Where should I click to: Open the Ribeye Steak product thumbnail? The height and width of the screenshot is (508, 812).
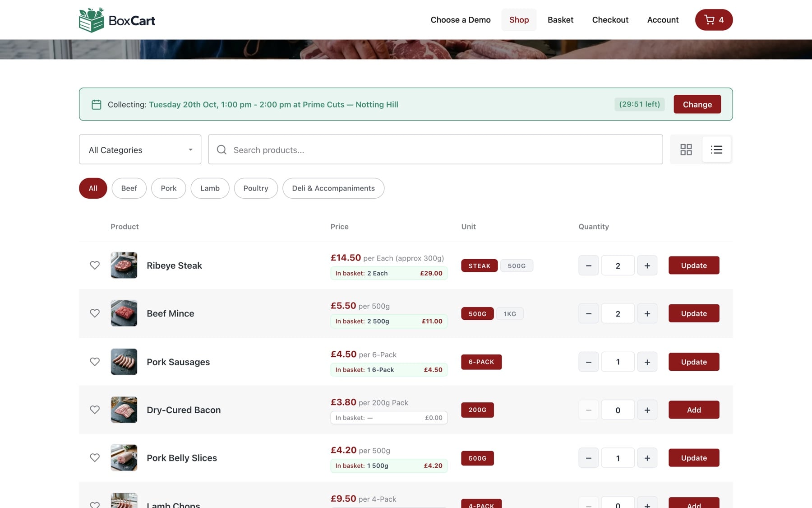124,265
